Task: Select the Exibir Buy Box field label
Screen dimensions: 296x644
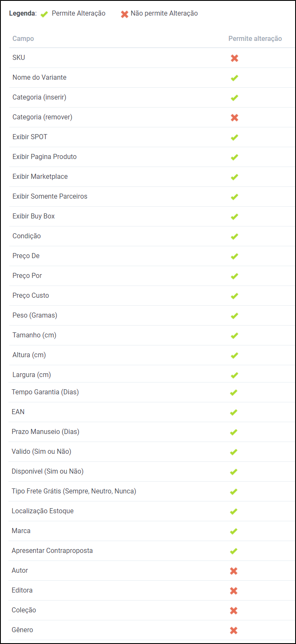Action: (34, 216)
